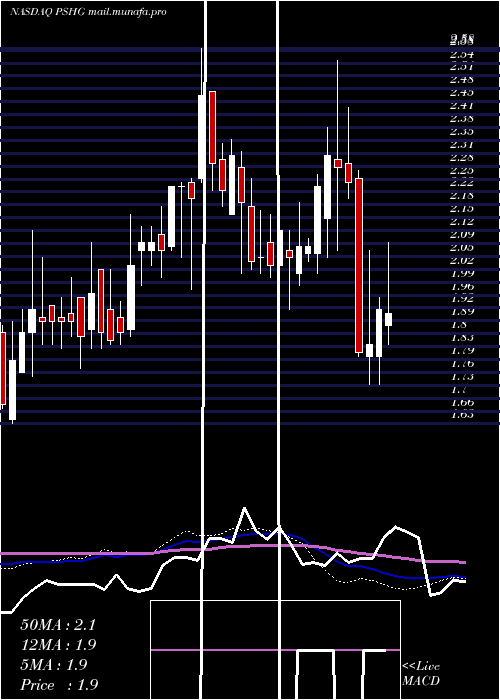Select the 2.05 price axis label
Viewport: 500px width, 700px height.
coord(462,247)
